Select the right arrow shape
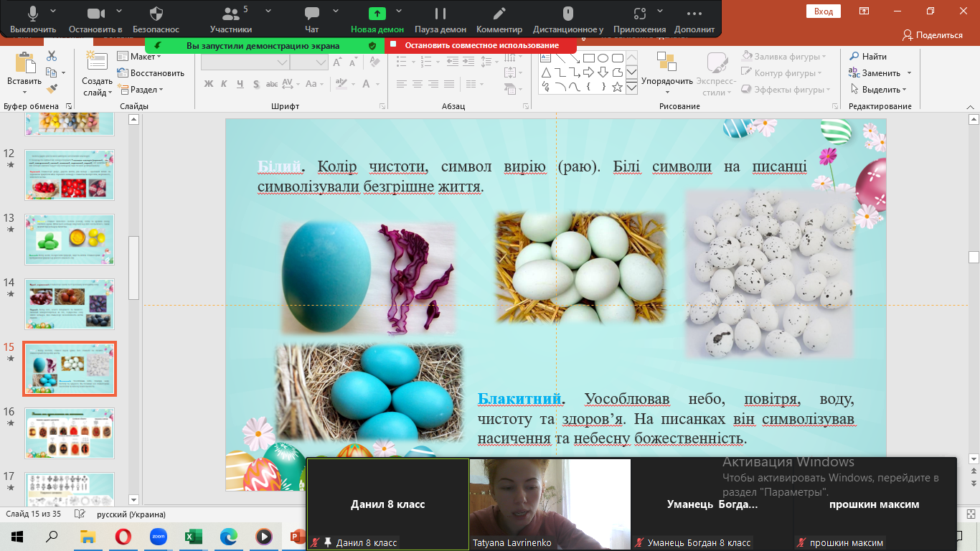 588,72
